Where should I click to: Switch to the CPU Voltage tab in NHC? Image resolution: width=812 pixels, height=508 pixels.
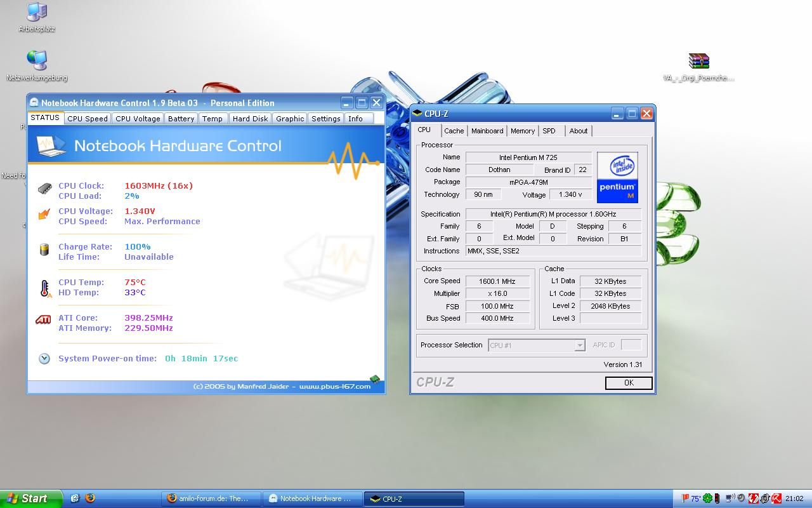click(138, 119)
